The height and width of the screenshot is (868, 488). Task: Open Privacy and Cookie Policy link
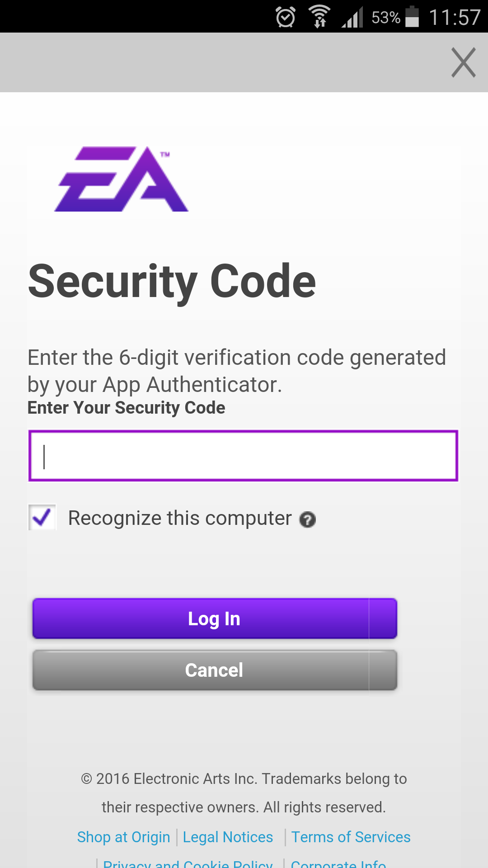tap(188, 863)
